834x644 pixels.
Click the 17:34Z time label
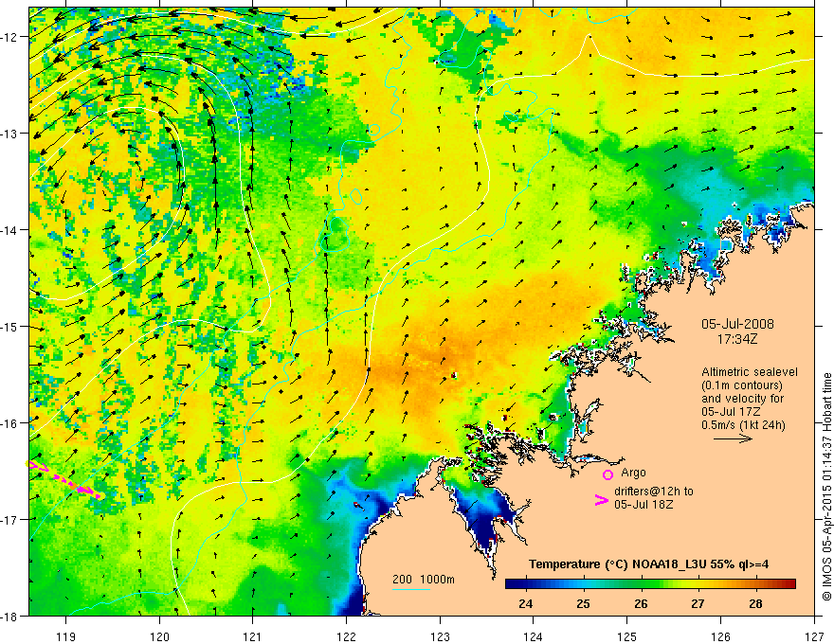pos(736,339)
